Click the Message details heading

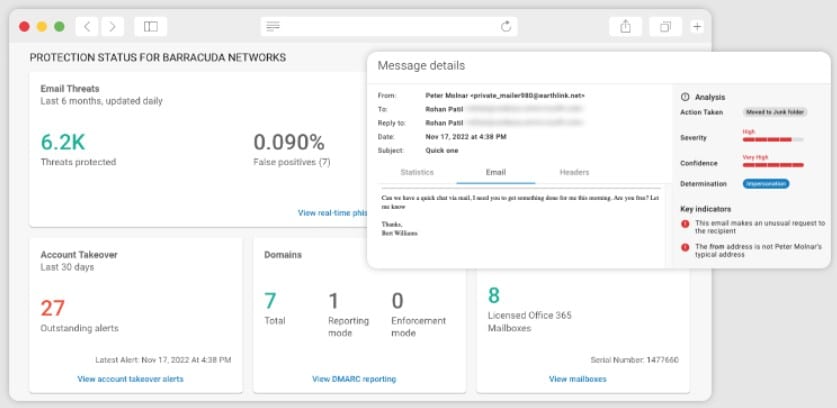tap(421, 66)
